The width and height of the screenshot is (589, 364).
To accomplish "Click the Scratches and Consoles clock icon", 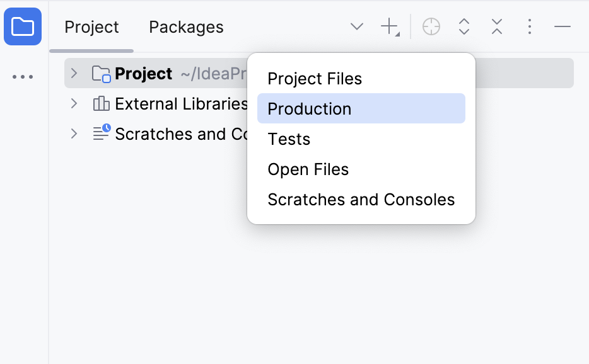I will point(101,133).
